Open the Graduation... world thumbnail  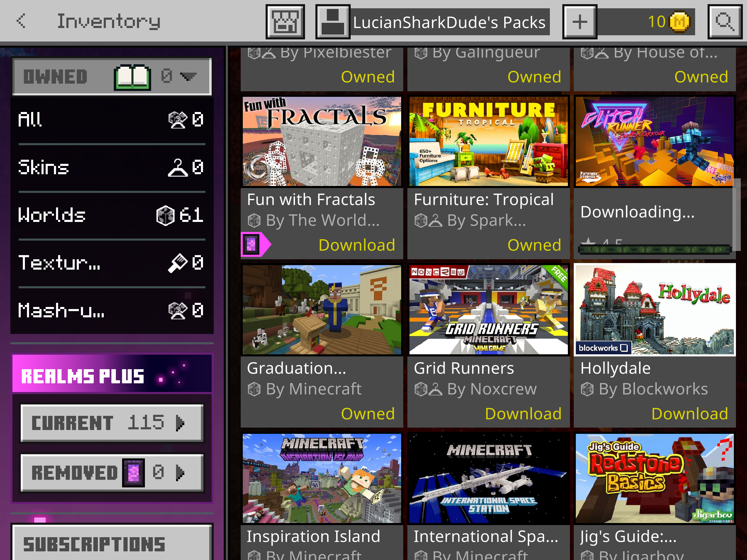[322, 310]
